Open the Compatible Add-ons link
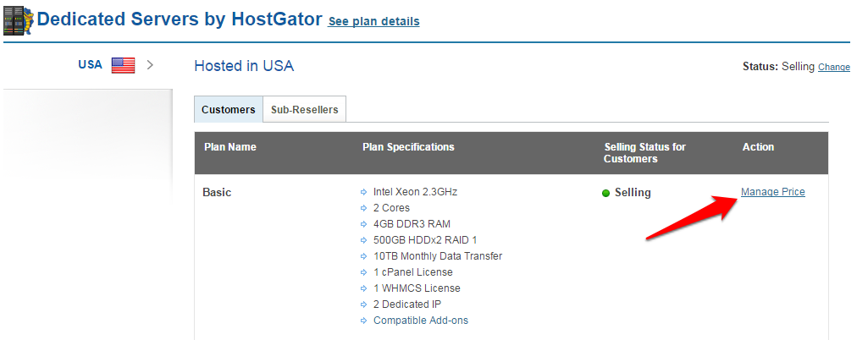This screenshot has height=340, width=868. coord(421,320)
